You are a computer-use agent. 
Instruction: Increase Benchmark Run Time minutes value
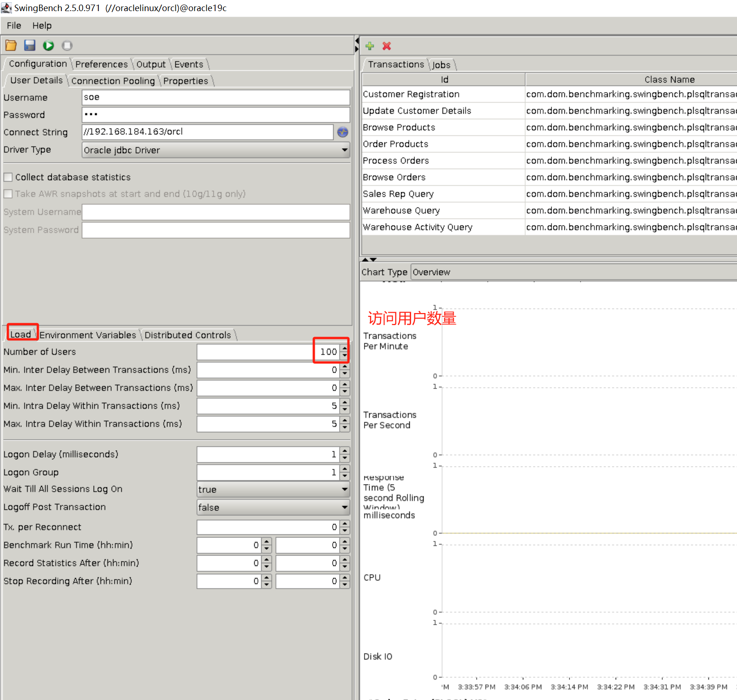pyautogui.click(x=345, y=542)
